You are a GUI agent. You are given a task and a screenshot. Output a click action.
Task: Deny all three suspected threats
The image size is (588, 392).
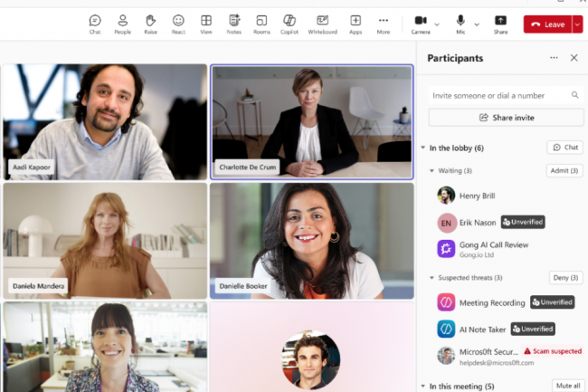pos(565,278)
